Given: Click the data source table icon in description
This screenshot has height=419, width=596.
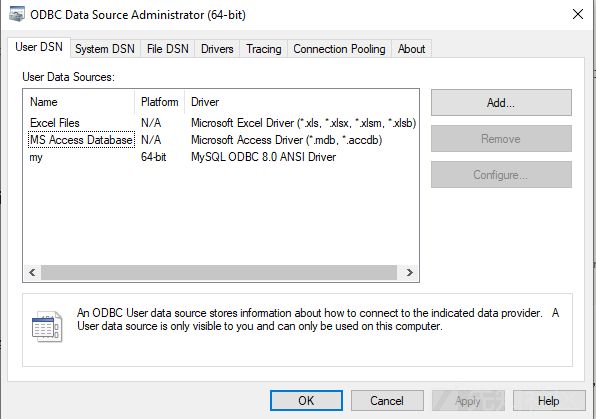Looking at the screenshot, I should [x=47, y=327].
